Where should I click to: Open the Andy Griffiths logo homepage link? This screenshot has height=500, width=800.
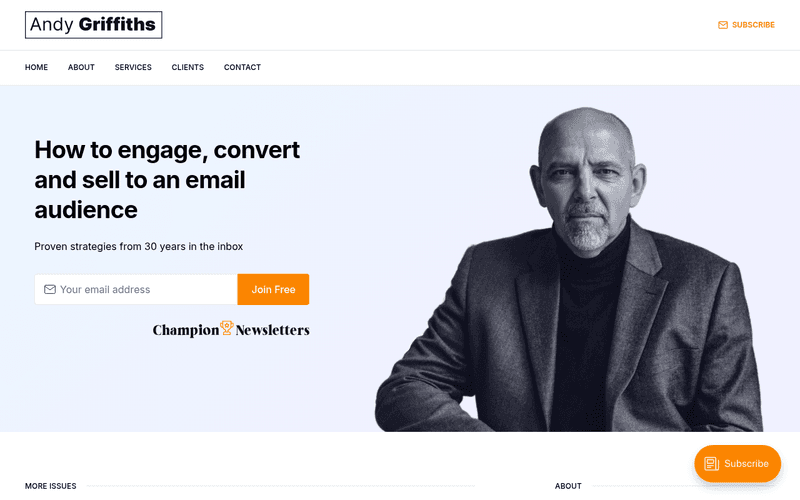93,25
